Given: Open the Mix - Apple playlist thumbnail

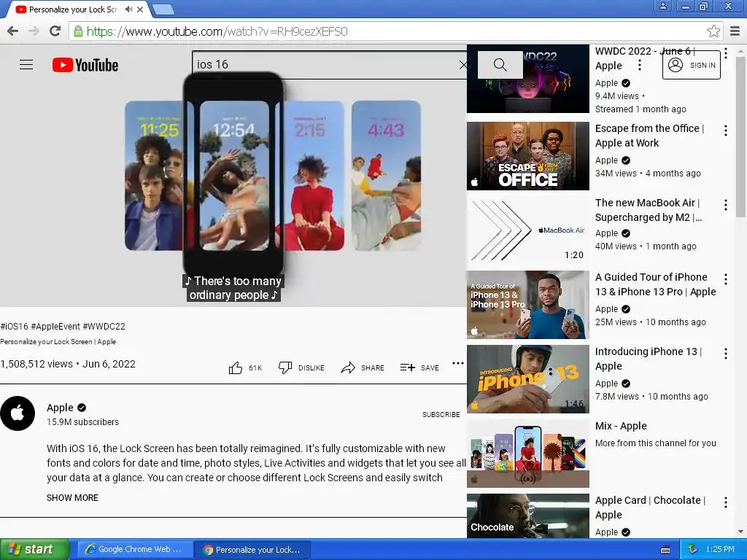Looking at the screenshot, I should point(528,454).
